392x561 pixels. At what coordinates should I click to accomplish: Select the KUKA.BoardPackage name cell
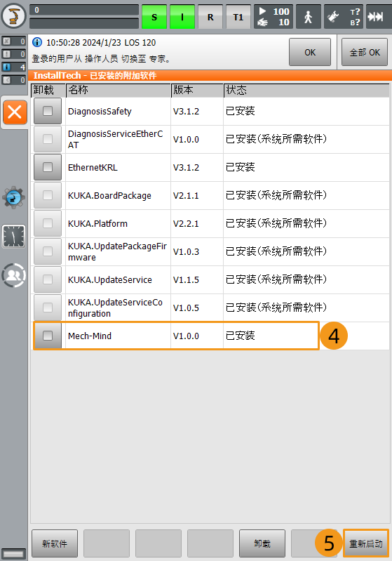(x=119, y=196)
